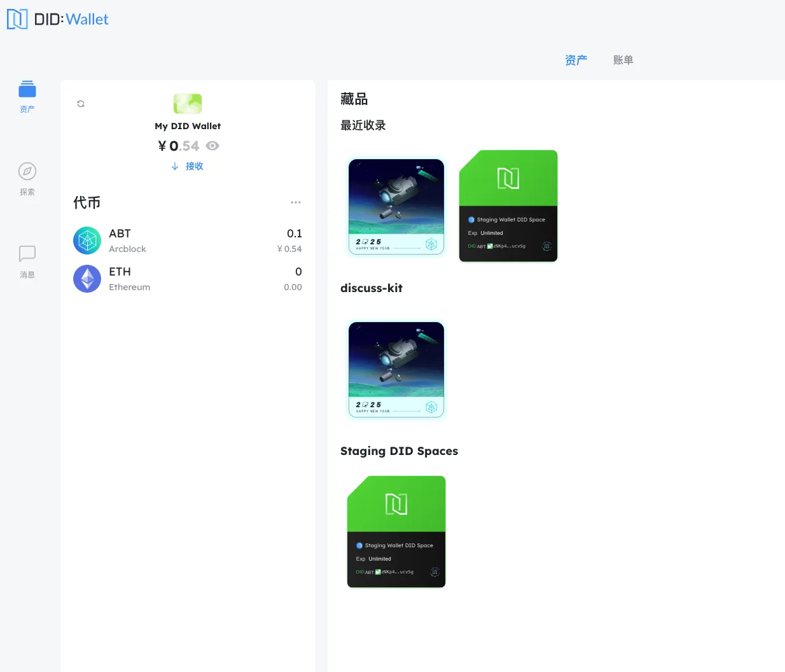785x672 pixels.
Task: Click the My DID Wallet name
Action: (188, 126)
